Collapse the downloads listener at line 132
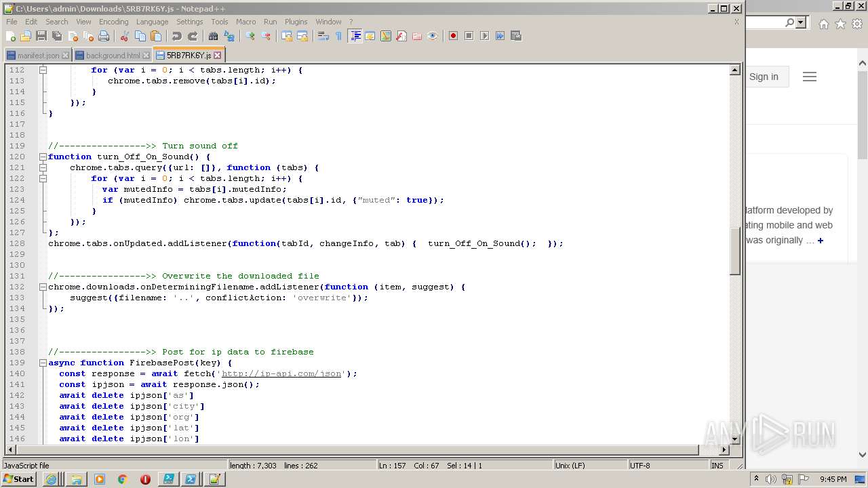The image size is (868, 488). [43, 287]
